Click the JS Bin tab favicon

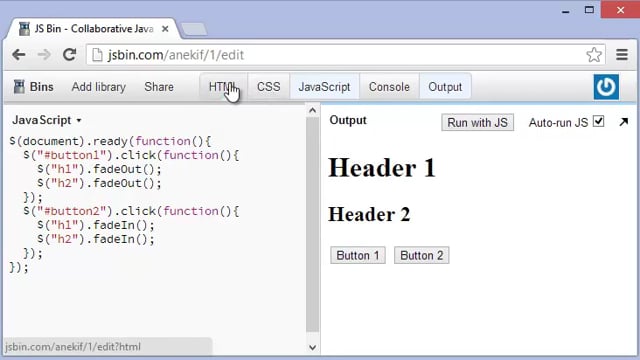click(x=24, y=29)
